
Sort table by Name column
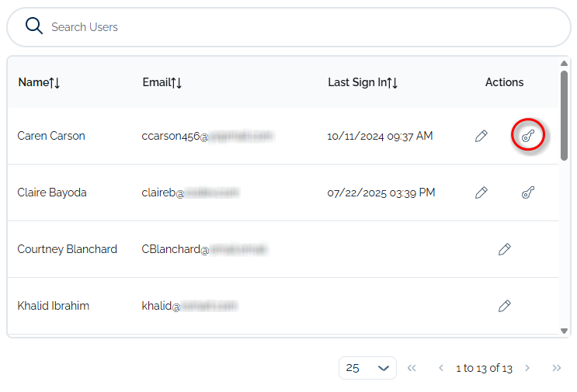click(x=39, y=82)
